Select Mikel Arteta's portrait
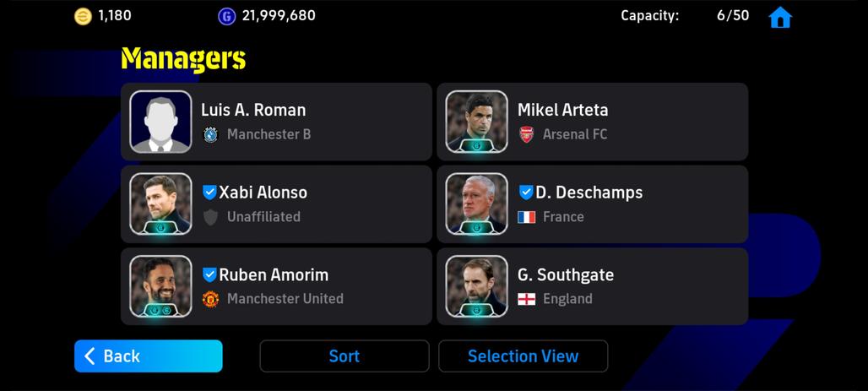This screenshot has width=868, height=391. click(476, 122)
